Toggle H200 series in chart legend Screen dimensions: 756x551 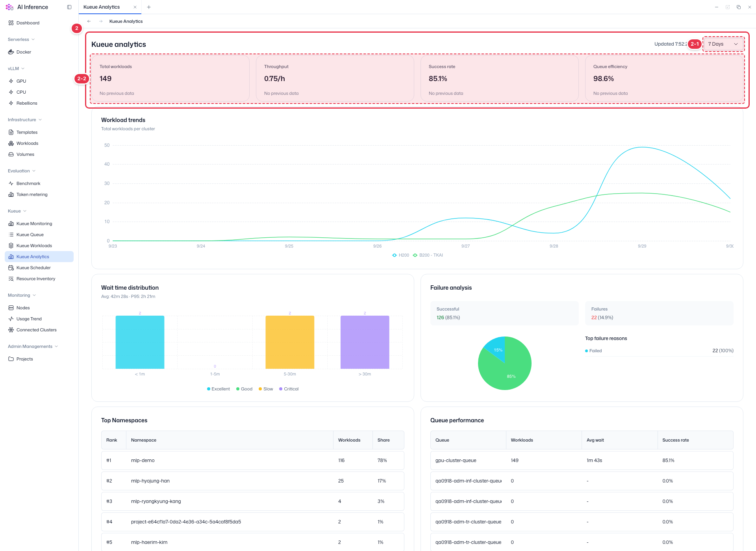(400, 255)
